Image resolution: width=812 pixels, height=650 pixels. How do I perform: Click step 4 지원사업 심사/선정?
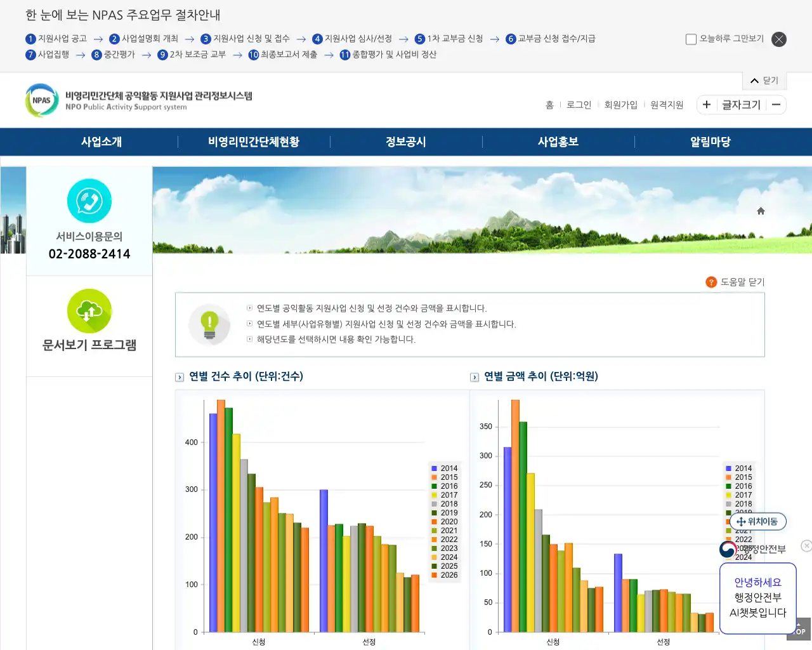pyautogui.click(x=352, y=39)
